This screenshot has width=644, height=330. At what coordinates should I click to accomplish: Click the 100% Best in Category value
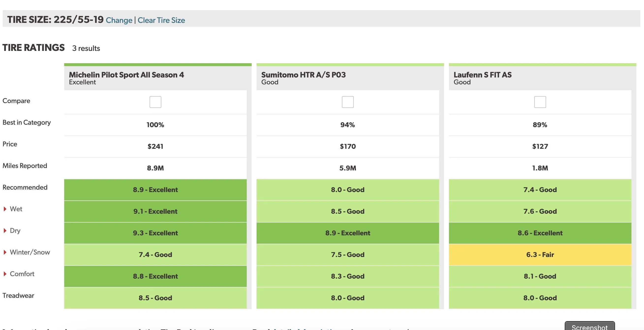coord(155,125)
